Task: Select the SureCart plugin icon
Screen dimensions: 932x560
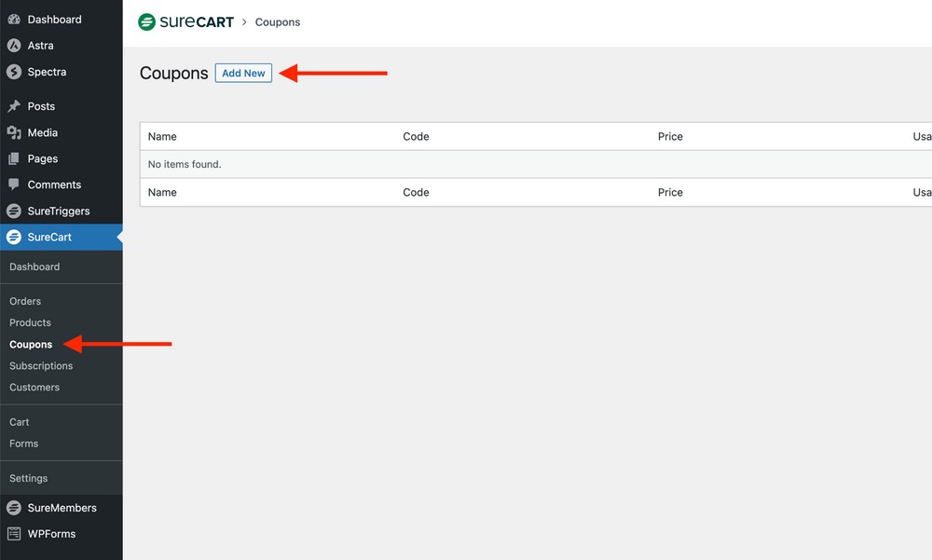Action: tap(12, 237)
